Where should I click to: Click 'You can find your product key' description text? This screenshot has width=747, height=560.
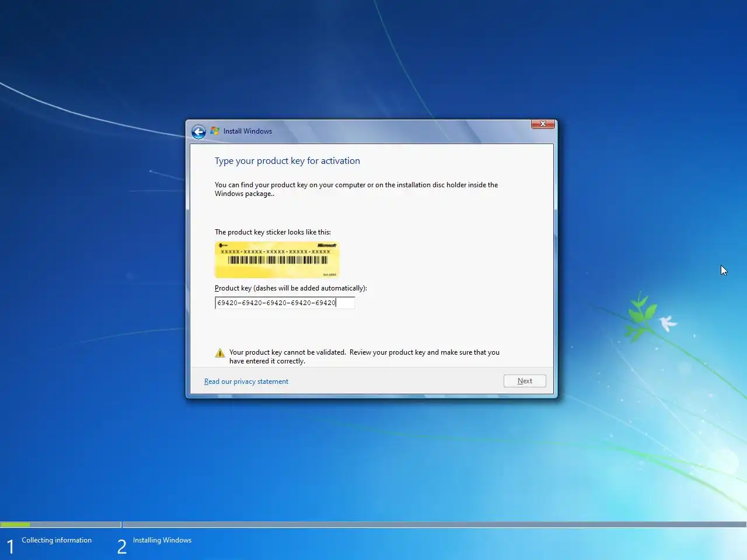coord(356,189)
